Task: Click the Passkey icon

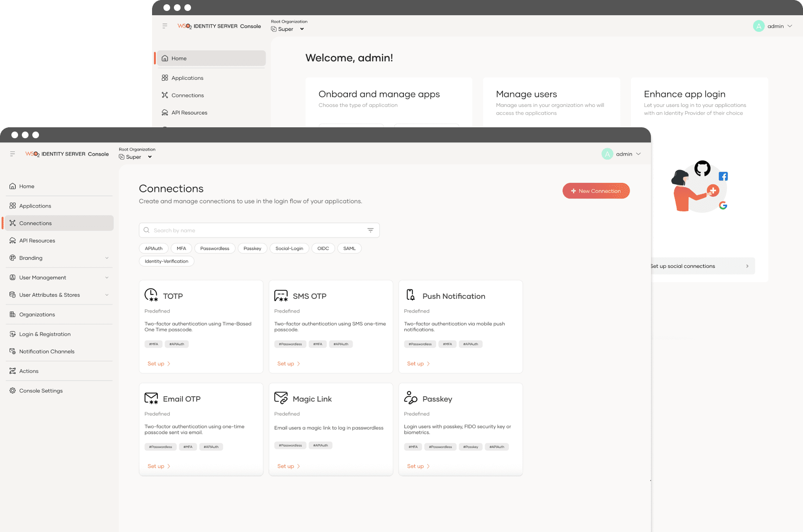Action: [x=411, y=398]
